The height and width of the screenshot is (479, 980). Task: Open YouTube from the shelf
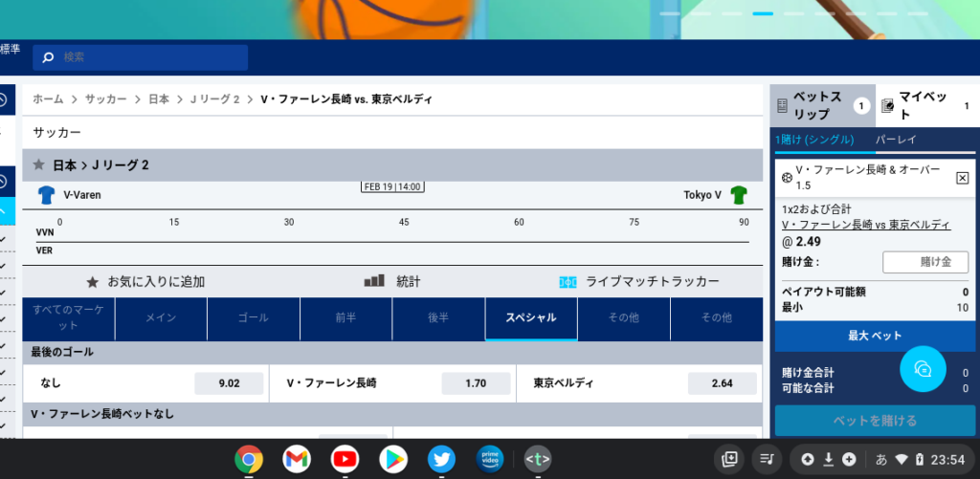(345, 460)
